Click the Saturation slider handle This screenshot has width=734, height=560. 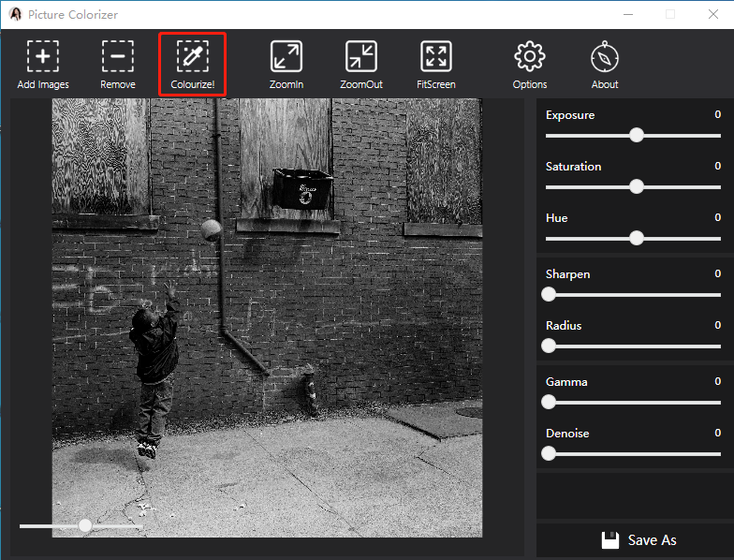tap(637, 187)
